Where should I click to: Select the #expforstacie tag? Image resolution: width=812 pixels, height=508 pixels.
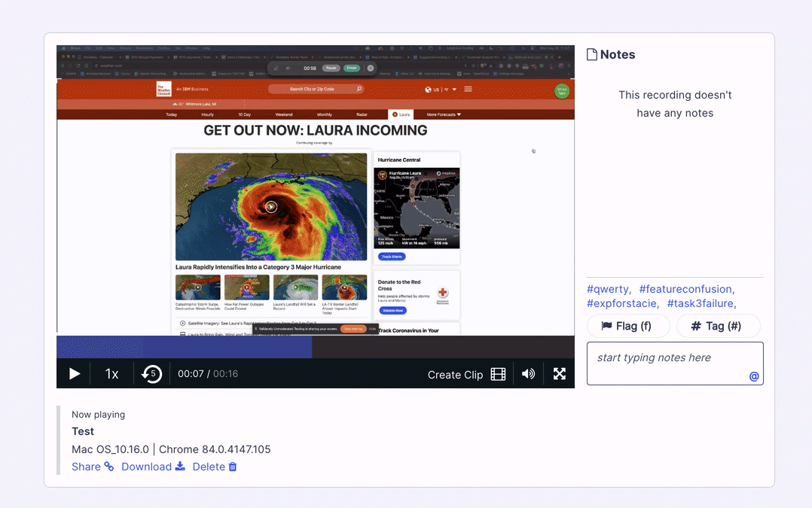pyautogui.click(x=622, y=303)
